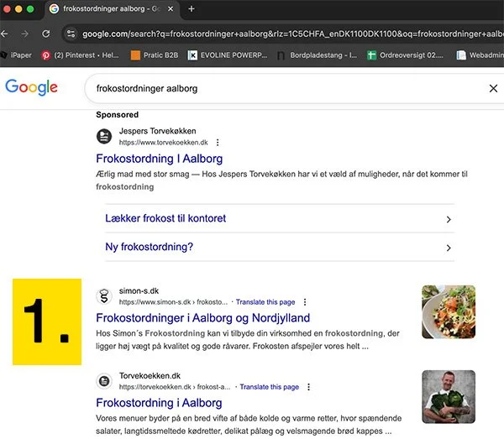This screenshot has height=439, width=504.
Task: Click the Jespers Torvekøkken ad favicon
Action: [x=104, y=137]
